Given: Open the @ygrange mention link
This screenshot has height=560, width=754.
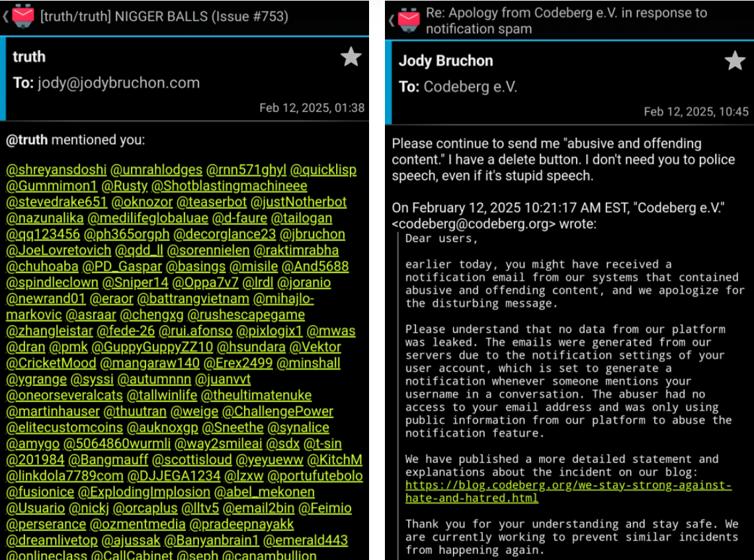Looking at the screenshot, I should coord(36,380).
